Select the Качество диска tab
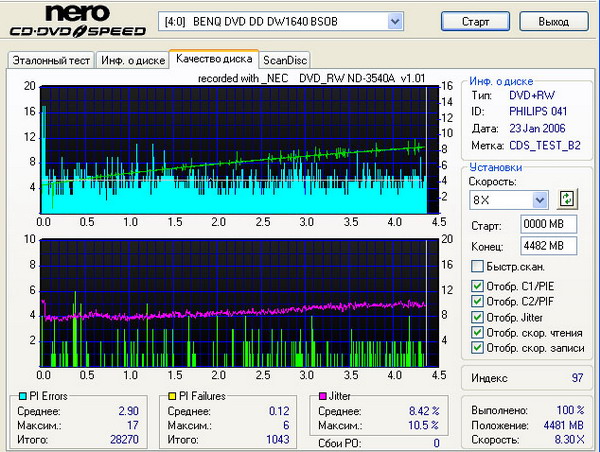The height and width of the screenshot is (452, 600). pos(214,59)
